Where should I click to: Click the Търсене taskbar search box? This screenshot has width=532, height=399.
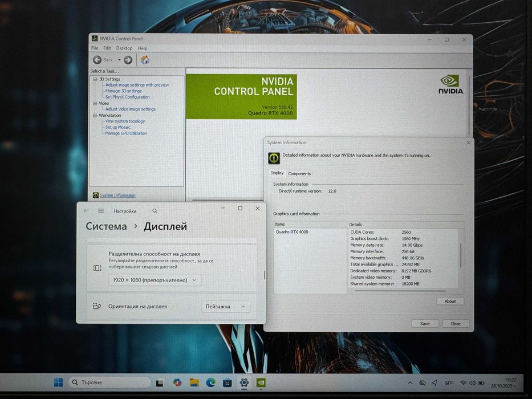(109, 382)
